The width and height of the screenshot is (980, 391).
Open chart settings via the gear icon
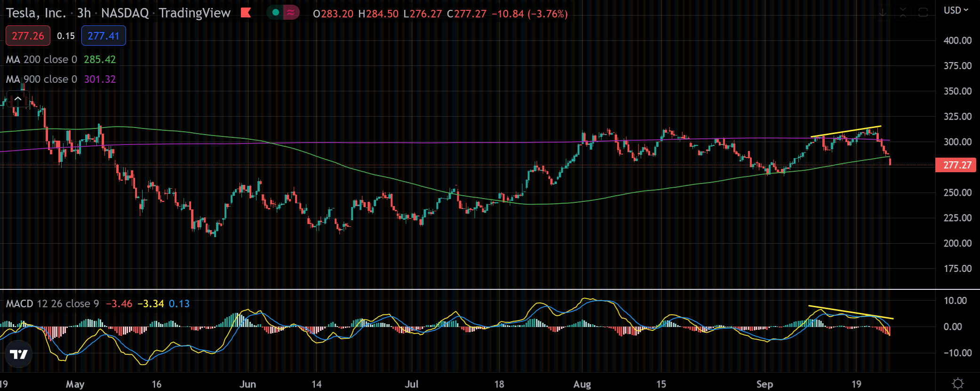pyautogui.click(x=957, y=383)
